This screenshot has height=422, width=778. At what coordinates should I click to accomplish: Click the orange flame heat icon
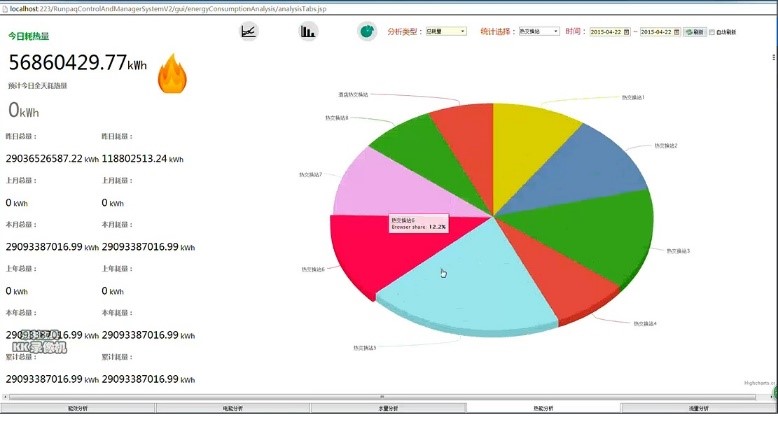click(172, 75)
